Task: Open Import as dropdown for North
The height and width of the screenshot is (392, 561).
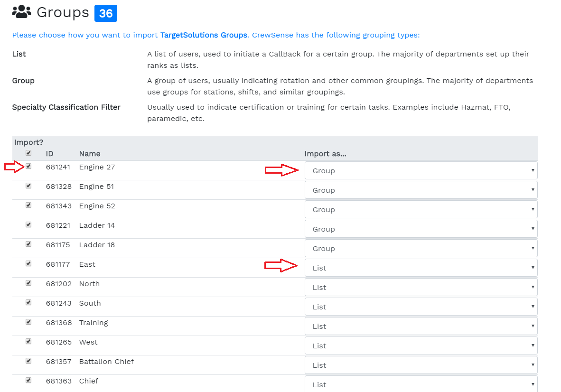Action: click(421, 287)
